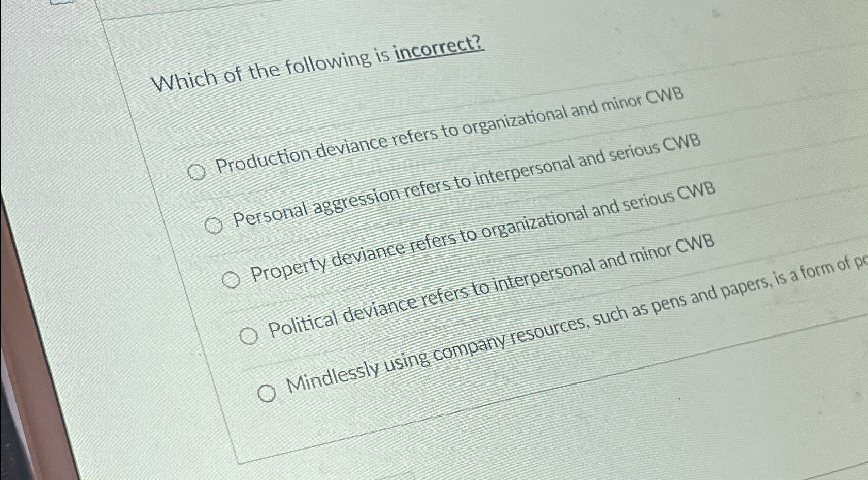
Task: Click the radio button beside Political deviance
Action: pos(250,335)
